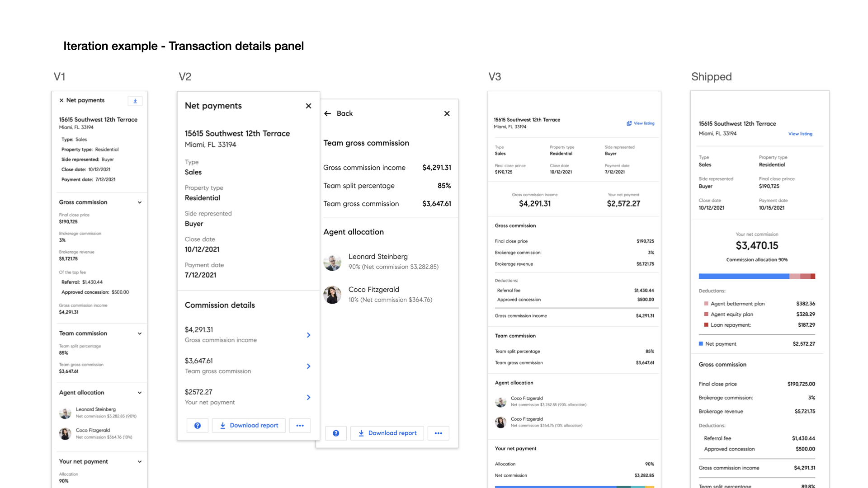Open the help icon below Commission details in V2
868x488 pixels.
197,425
